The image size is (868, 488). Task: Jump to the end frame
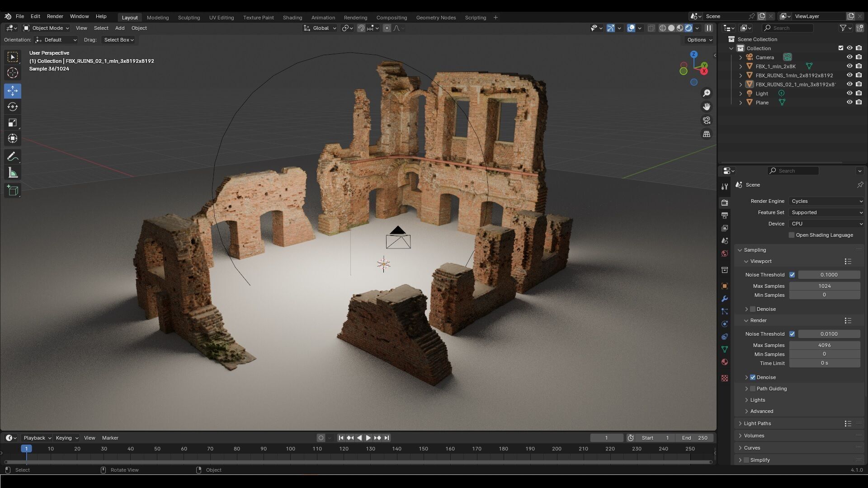pyautogui.click(x=387, y=438)
